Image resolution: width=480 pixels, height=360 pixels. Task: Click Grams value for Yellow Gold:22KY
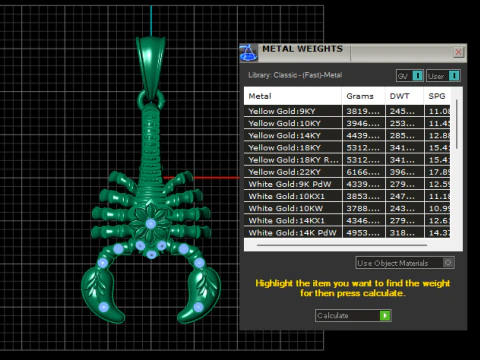click(363, 172)
